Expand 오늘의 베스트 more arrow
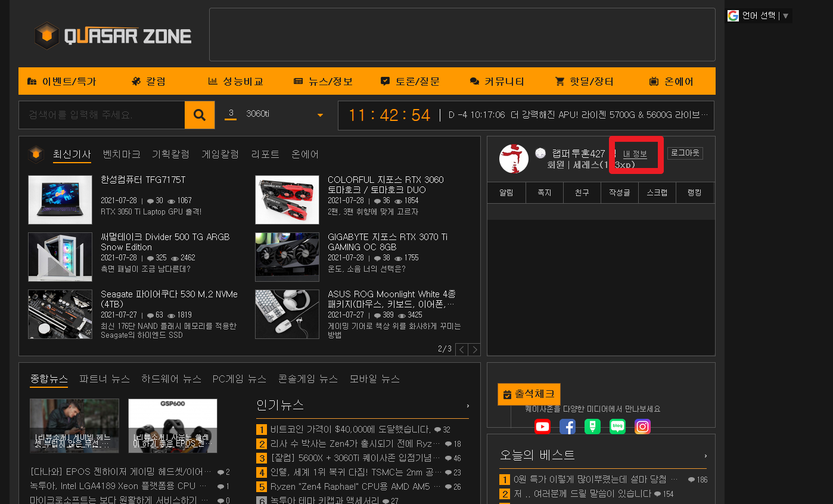The width and height of the screenshot is (833, 504). pyautogui.click(x=705, y=456)
